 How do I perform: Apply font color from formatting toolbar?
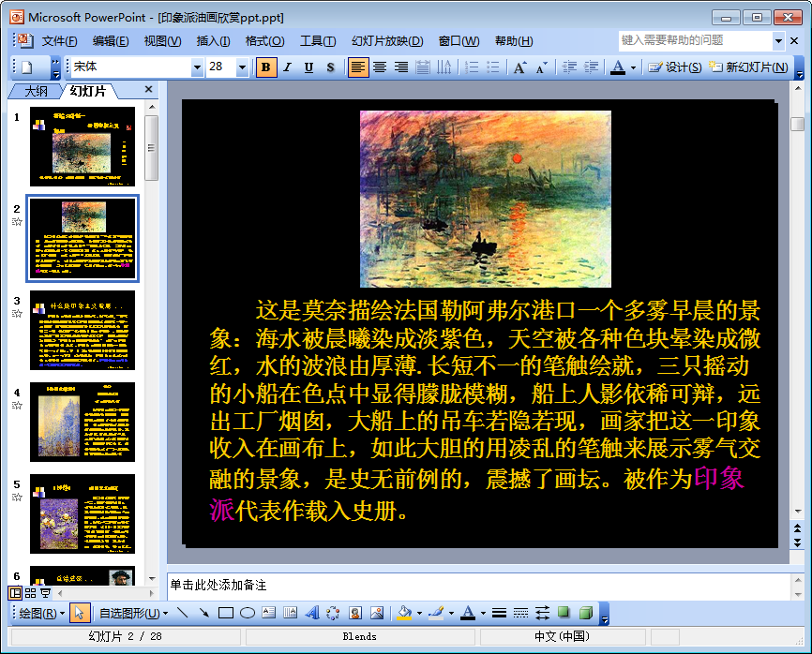[618, 67]
